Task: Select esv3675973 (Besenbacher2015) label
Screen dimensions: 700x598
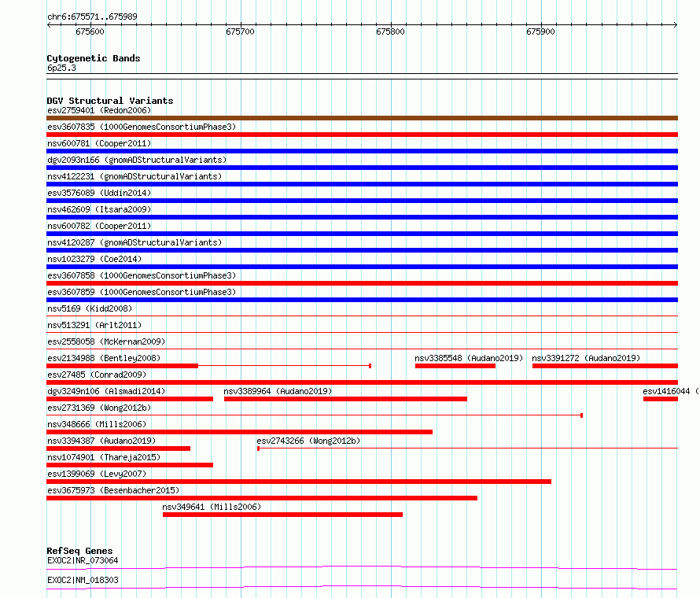Action: pyautogui.click(x=113, y=490)
